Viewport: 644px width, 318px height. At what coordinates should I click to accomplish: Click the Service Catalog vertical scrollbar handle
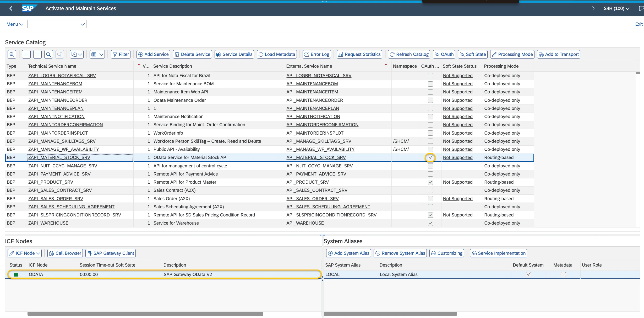(x=638, y=73)
